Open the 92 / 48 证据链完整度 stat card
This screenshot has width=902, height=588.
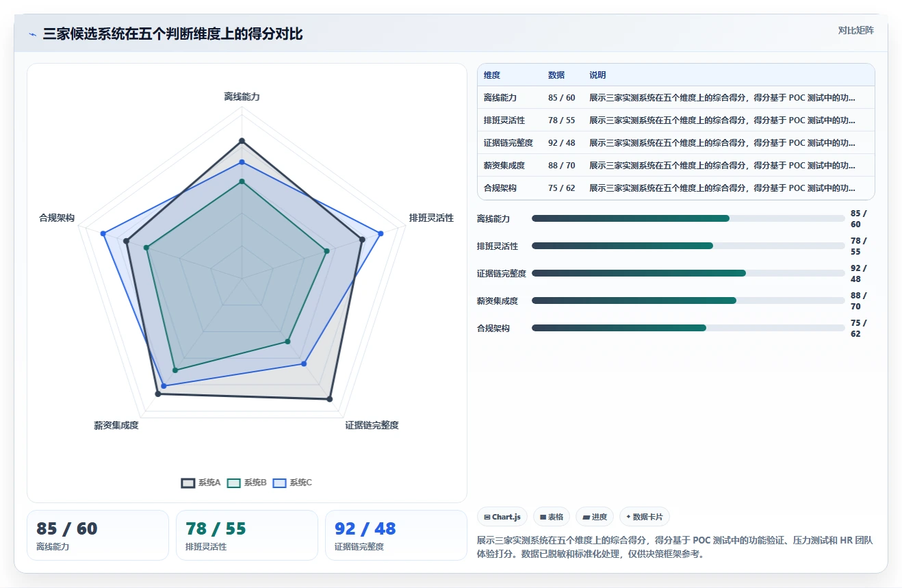click(396, 535)
